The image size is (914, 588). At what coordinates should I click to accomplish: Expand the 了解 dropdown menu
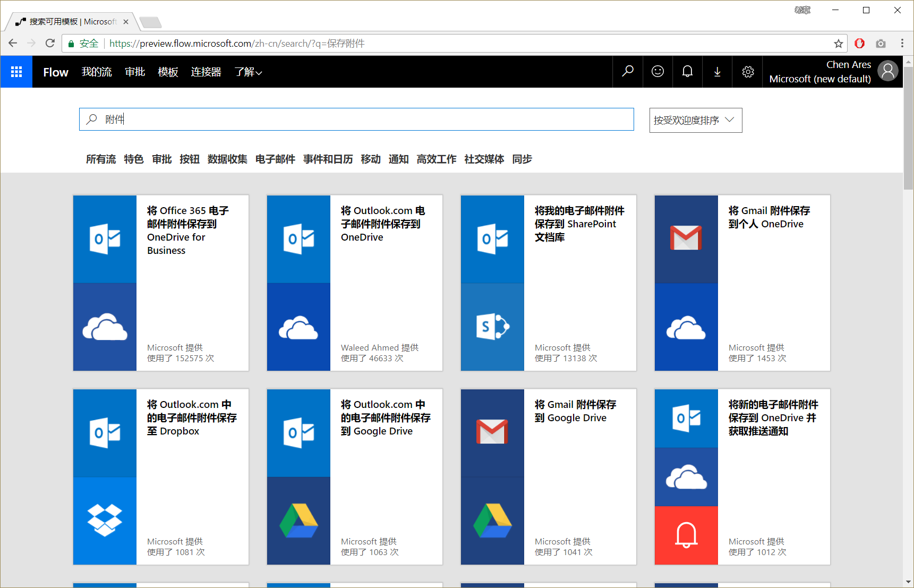248,72
